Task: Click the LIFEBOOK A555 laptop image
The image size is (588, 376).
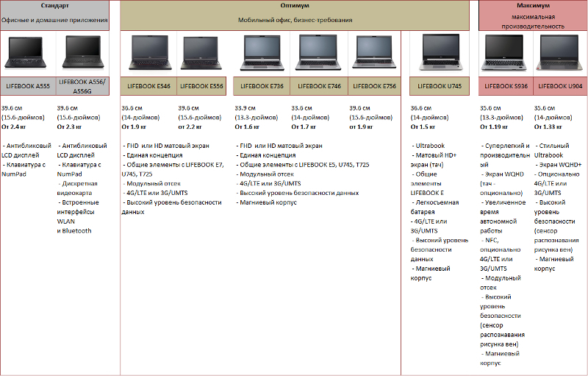Action: [x=26, y=53]
